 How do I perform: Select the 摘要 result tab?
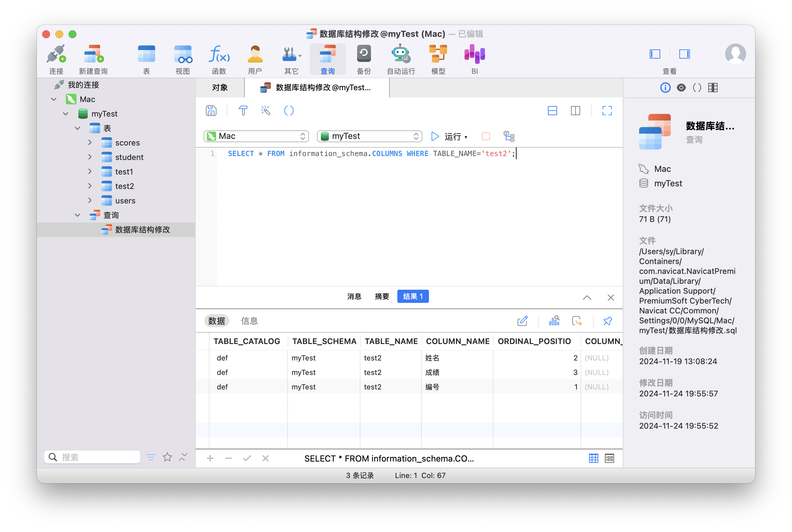(382, 297)
